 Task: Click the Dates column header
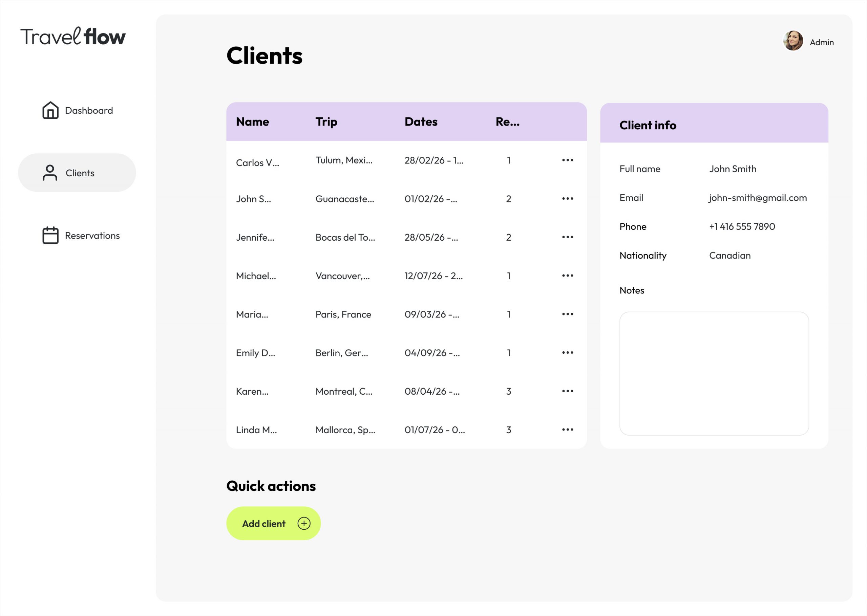421,122
